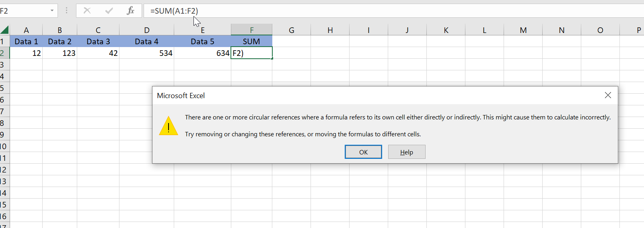Screen dimensions: 644x228
Task: Click the Help button in the dialog
Action: pos(406,152)
